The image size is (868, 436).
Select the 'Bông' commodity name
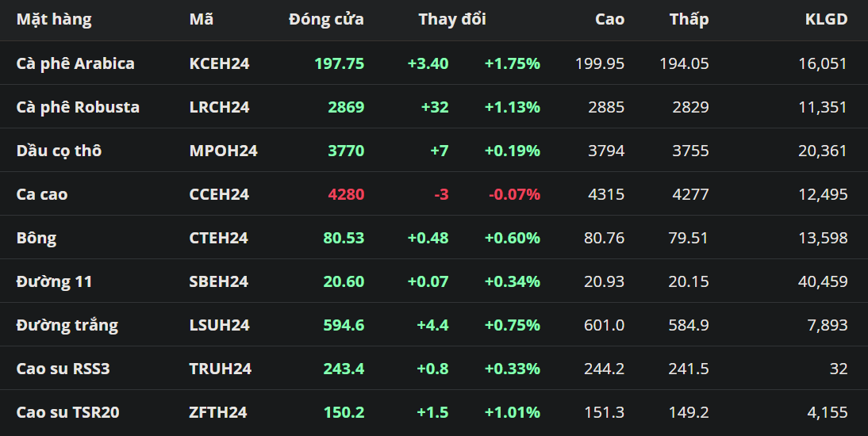pos(36,238)
